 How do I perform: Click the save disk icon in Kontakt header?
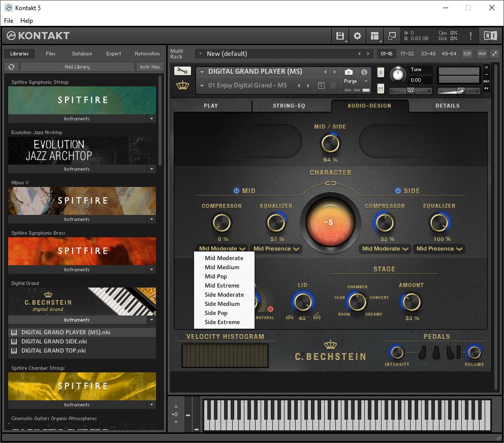pos(340,36)
